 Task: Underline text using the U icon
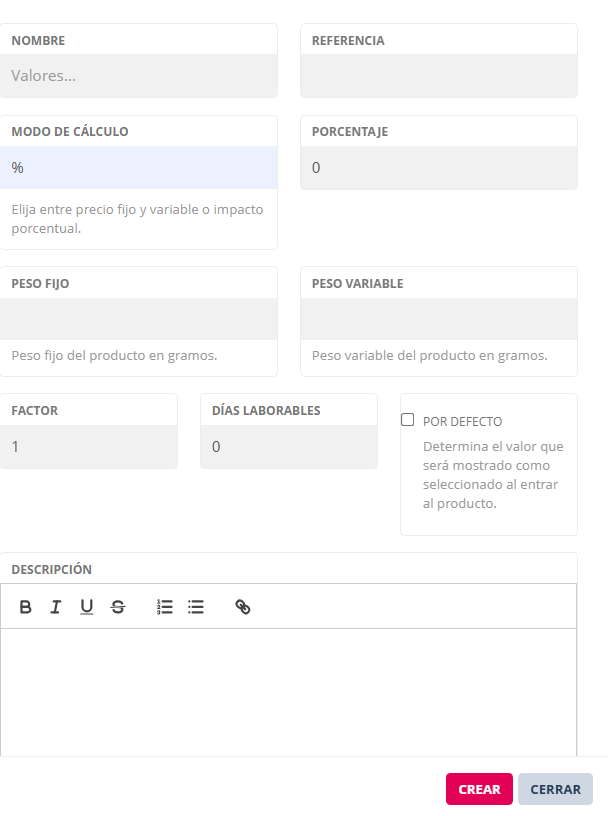pos(87,607)
